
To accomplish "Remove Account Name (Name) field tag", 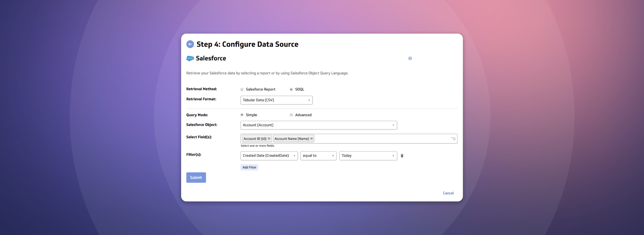I will (x=312, y=139).
